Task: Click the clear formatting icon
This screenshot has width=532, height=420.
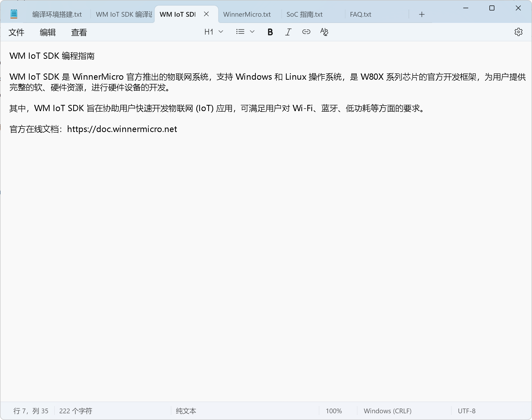Action: pos(324,32)
